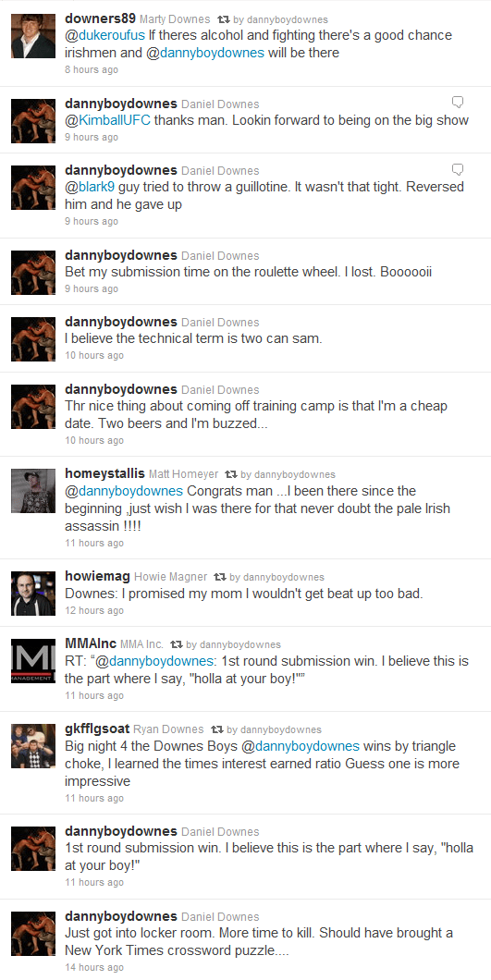Click the retweet icon beside Matt Homeyer

231,474
